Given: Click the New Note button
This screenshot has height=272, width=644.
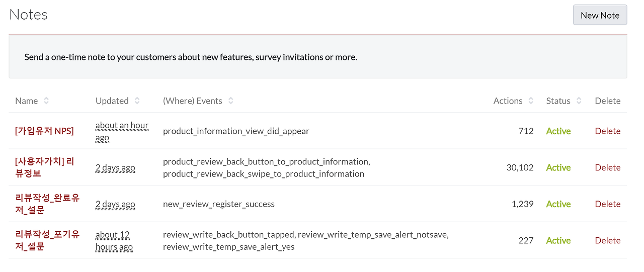Looking at the screenshot, I should (600, 15).
